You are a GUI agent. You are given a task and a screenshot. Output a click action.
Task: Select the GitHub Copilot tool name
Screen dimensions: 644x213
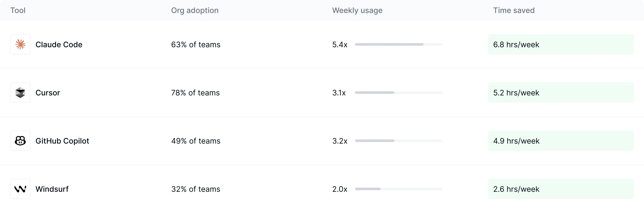(62, 141)
